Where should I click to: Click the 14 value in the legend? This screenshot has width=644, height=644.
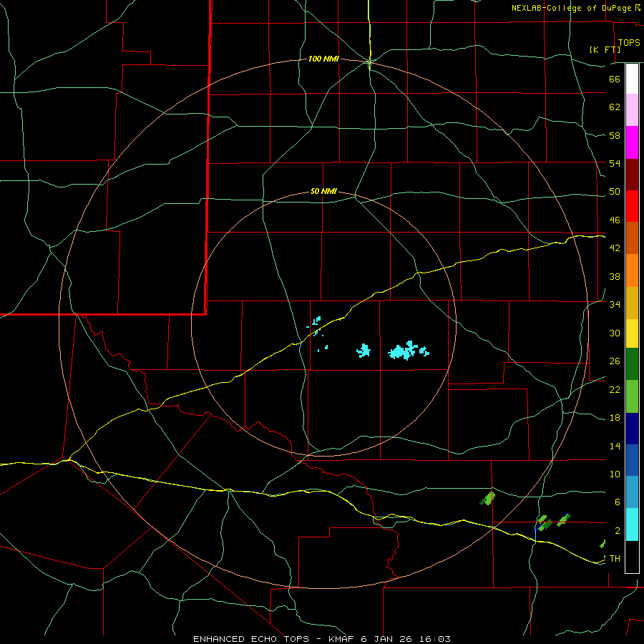point(615,446)
